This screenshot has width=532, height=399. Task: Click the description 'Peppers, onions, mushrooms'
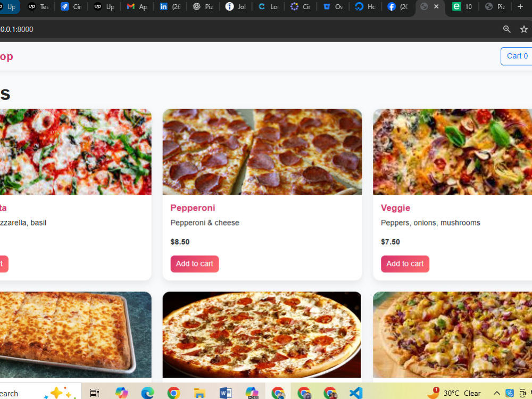[x=430, y=223]
